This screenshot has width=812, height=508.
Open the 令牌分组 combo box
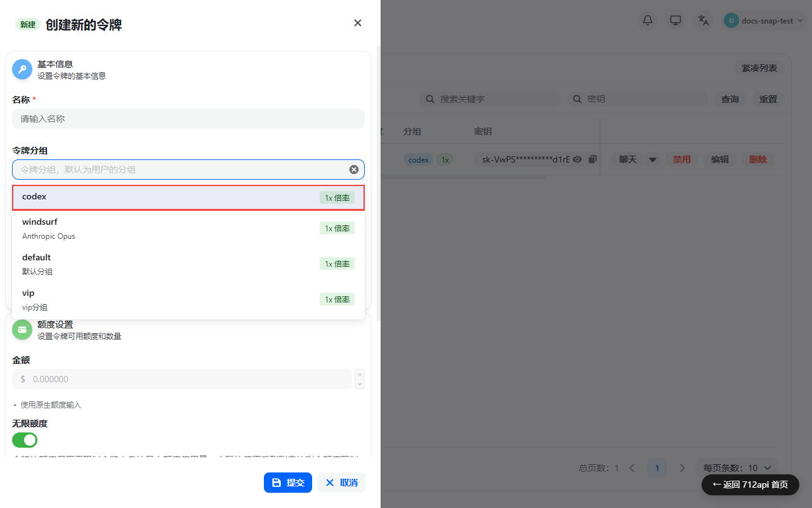pyautogui.click(x=188, y=170)
